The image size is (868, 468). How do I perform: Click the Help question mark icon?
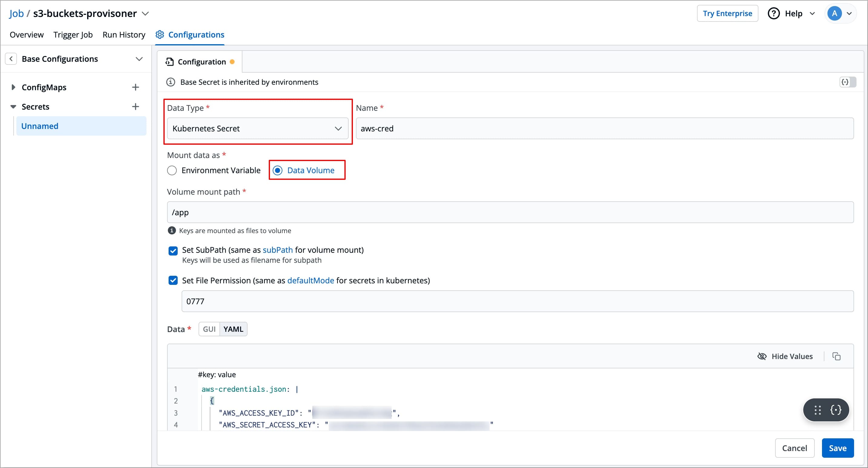pos(773,14)
